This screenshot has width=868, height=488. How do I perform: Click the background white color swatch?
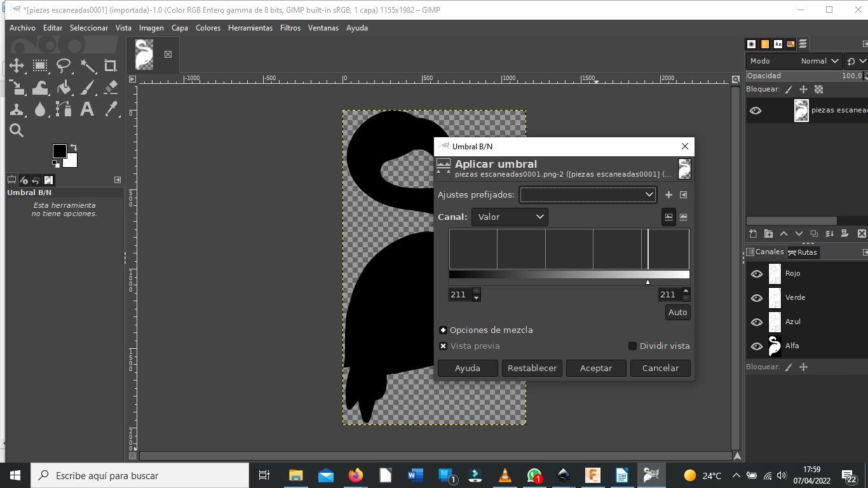point(71,161)
